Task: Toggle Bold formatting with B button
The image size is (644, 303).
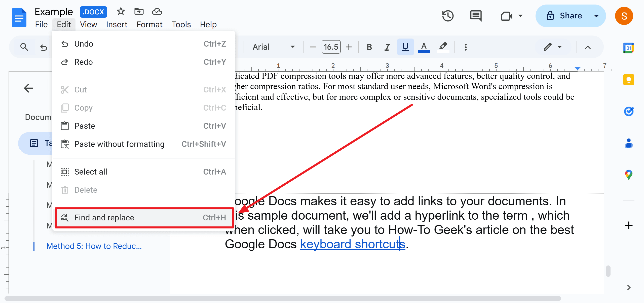Action: pos(369,47)
